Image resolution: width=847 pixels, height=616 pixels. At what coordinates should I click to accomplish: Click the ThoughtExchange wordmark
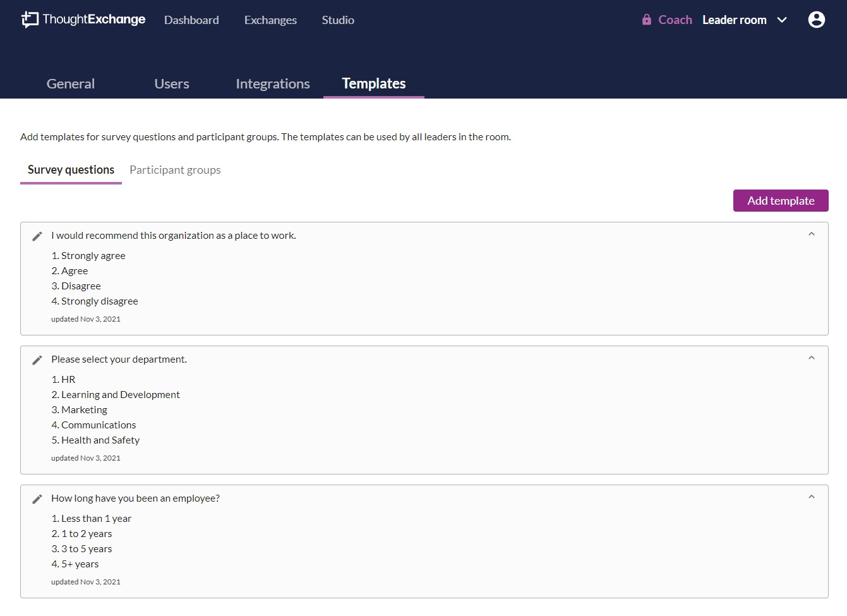click(94, 20)
